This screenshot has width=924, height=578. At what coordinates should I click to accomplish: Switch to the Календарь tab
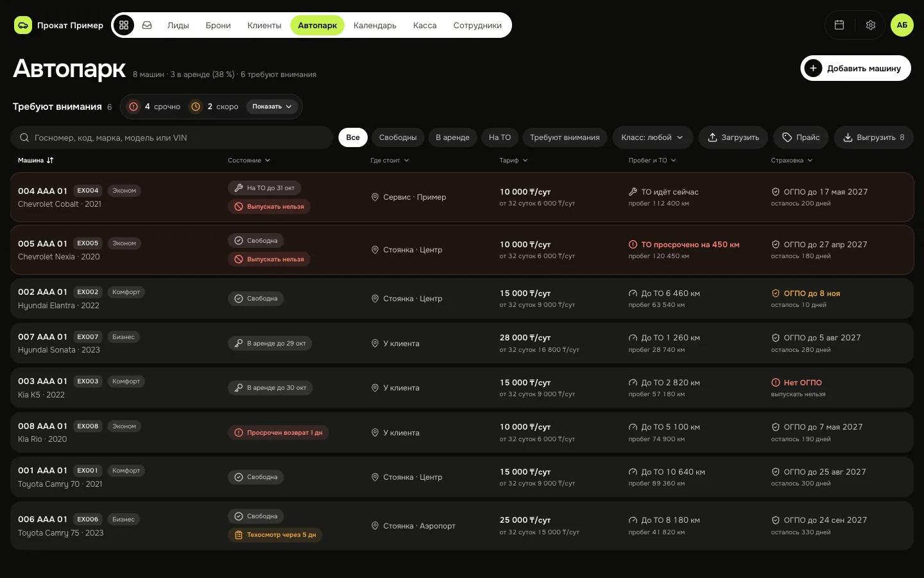375,25
